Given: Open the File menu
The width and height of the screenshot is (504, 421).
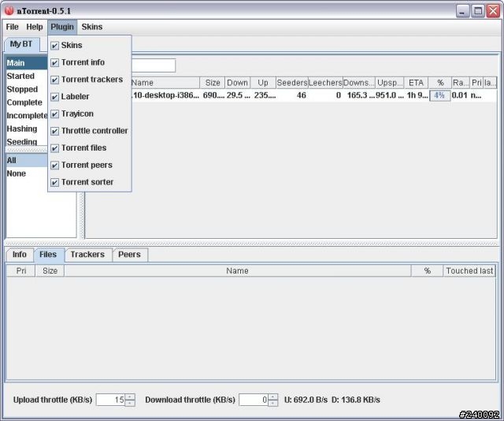Looking at the screenshot, I should click(13, 27).
